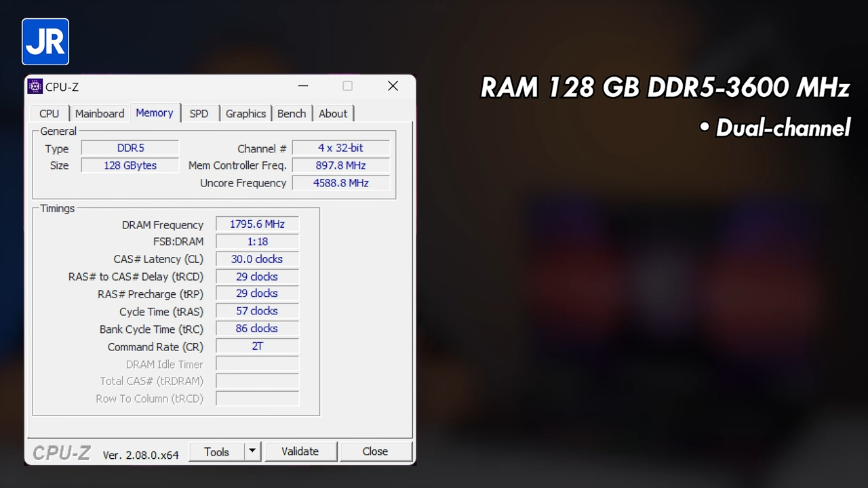Click the 57 clocks tRAS value
Viewport: 868px width, 488px height.
[257, 311]
